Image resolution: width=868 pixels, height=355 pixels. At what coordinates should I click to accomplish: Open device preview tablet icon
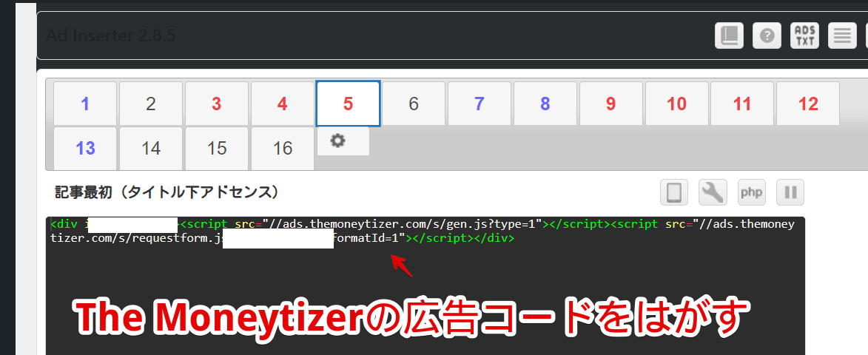tap(673, 192)
